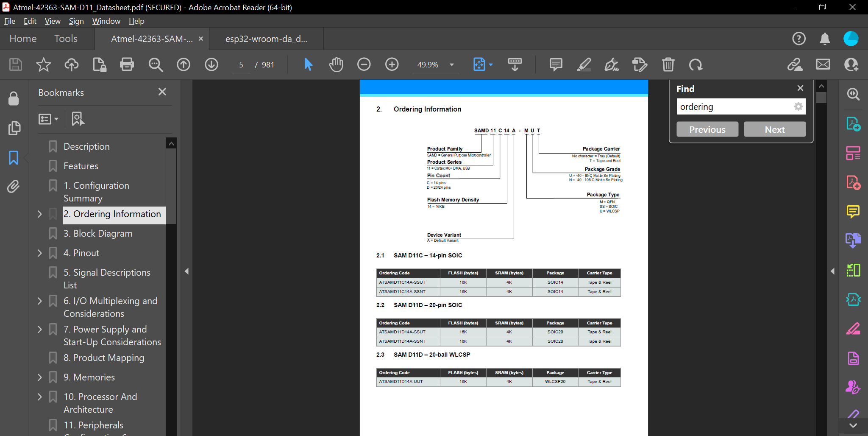This screenshot has height=436, width=868.
Task: Open the attachments paperclip panel
Action: pyautogui.click(x=14, y=186)
